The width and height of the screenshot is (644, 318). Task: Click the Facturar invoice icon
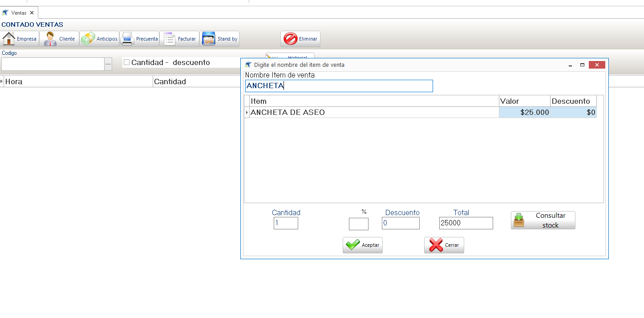(170, 39)
